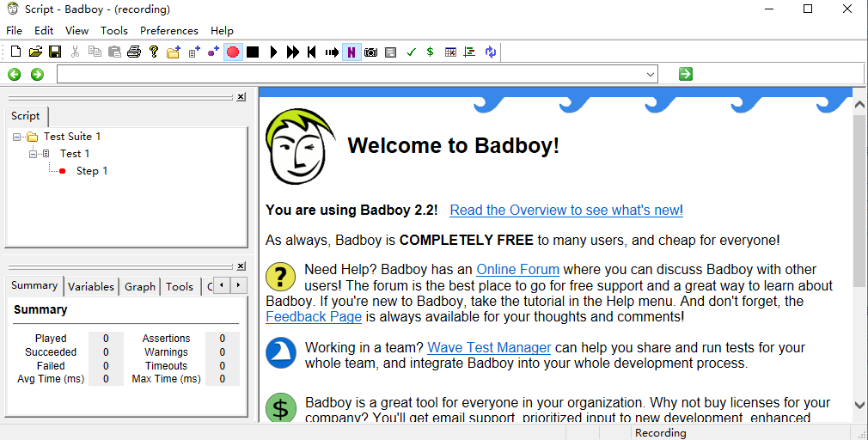The width and height of the screenshot is (868, 440).
Task: Click the browser pane scroll-down arrow
Action: pyautogui.click(x=859, y=405)
